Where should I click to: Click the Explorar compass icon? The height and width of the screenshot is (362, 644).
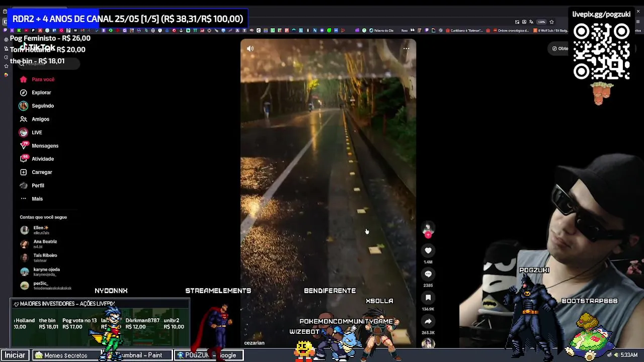(x=23, y=93)
